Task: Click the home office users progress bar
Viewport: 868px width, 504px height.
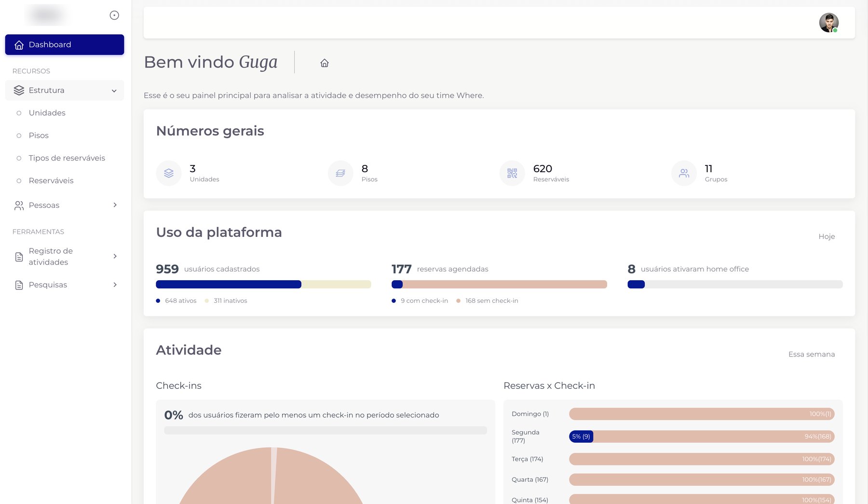Action: click(x=735, y=285)
